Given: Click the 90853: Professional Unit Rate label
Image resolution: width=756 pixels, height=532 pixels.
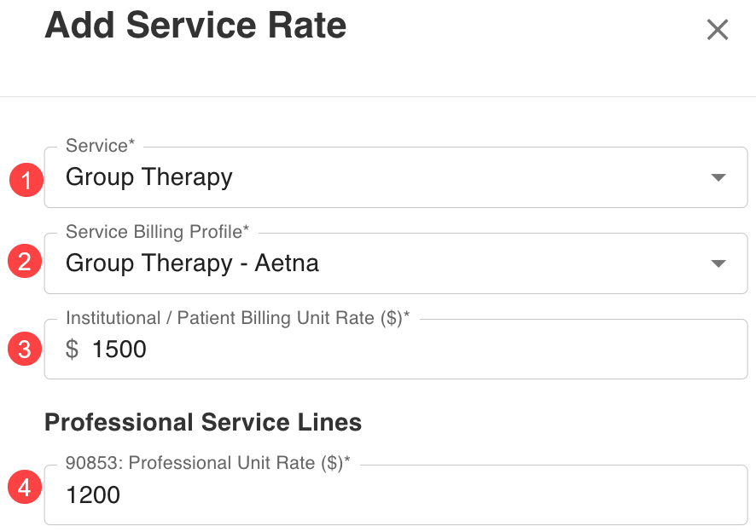Looking at the screenshot, I should pyautogui.click(x=208, y=463).
